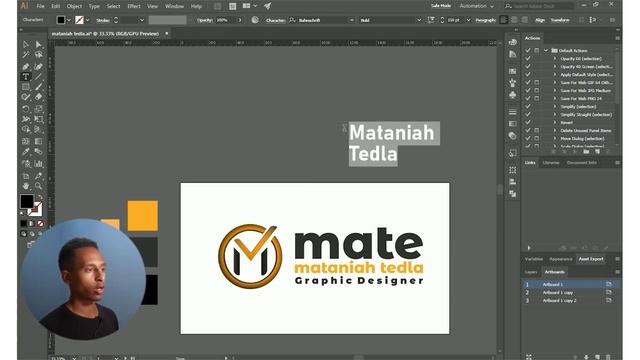The height and width of the screenshot is (360, 640).
Task: Toggle dialog box for Delete Unused Panel Items
Action: [537, 131]
